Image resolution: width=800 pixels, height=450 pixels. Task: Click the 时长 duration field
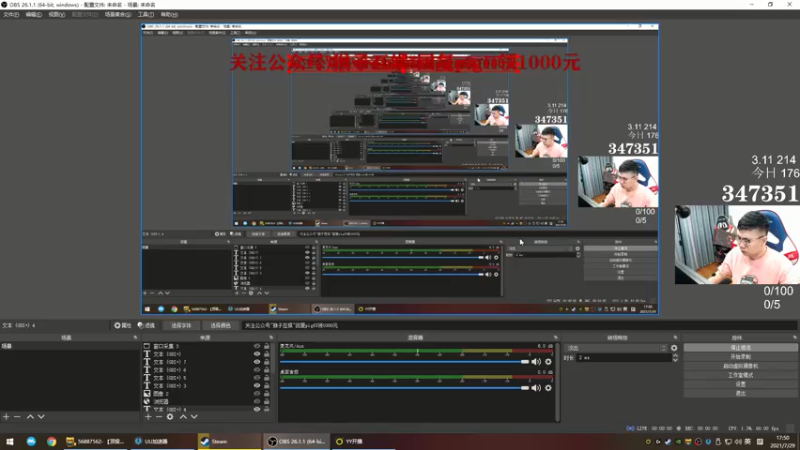click(x=624, y=358)
